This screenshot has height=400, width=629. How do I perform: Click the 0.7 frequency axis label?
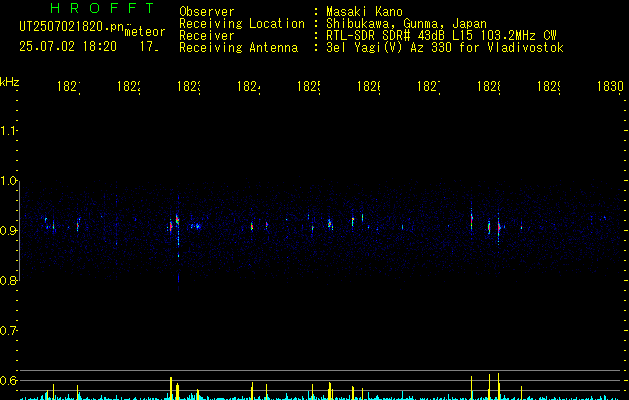8,331
